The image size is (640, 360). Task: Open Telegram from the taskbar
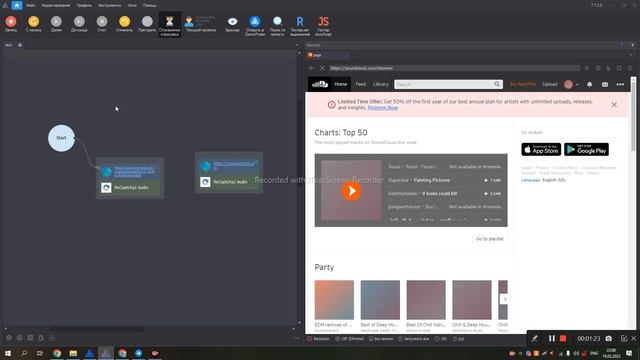[x=138, y=353]
